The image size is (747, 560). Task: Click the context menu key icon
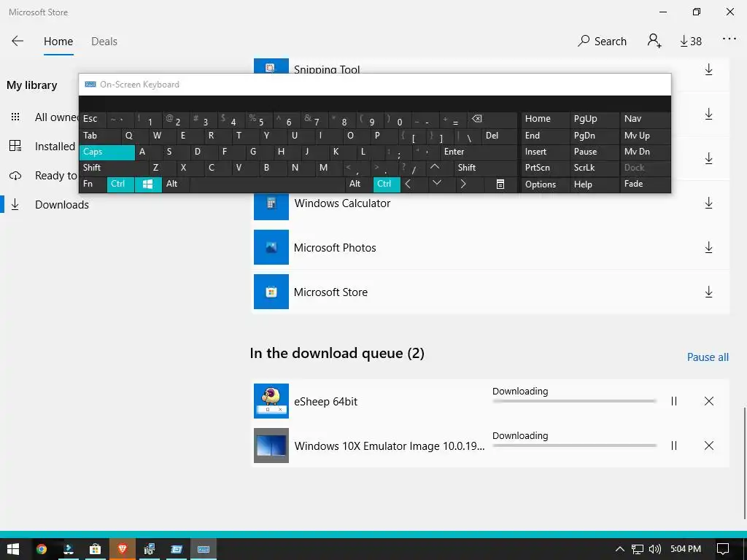[500, 184]
